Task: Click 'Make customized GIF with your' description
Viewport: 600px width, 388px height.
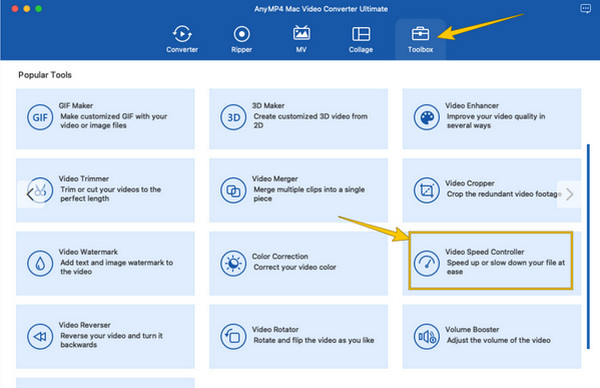Action: coord(114,116)
